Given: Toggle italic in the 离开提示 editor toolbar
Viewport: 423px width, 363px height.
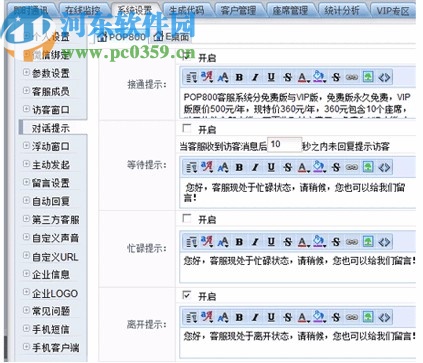Looking at the screenshot, I should click(255, 317).
